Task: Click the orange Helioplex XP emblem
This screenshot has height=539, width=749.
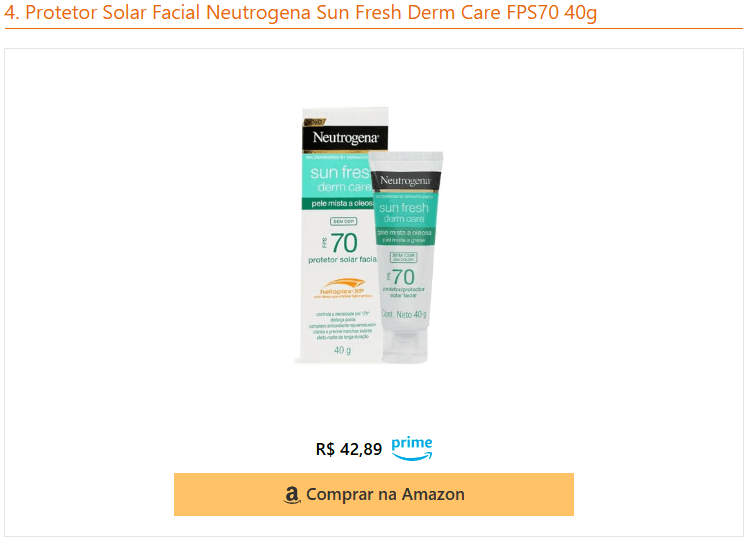Action: tap(342, 288)
